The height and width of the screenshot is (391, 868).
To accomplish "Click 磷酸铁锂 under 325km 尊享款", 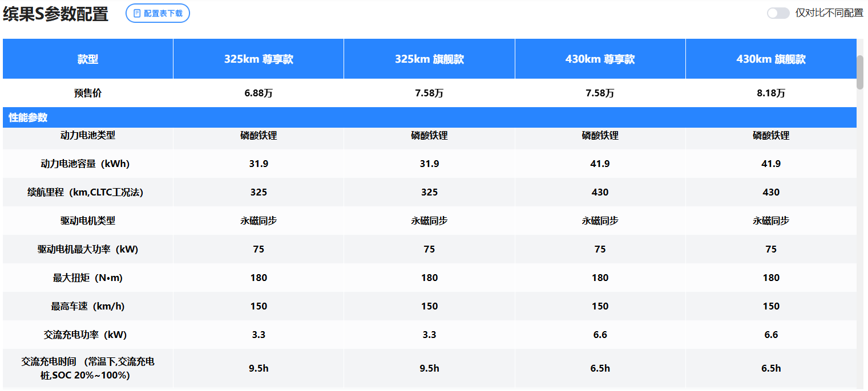I will click(259, 136).
